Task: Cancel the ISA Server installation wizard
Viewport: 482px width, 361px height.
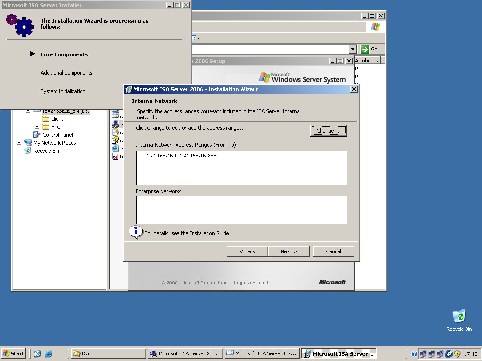Action: (x=333, y=251)
